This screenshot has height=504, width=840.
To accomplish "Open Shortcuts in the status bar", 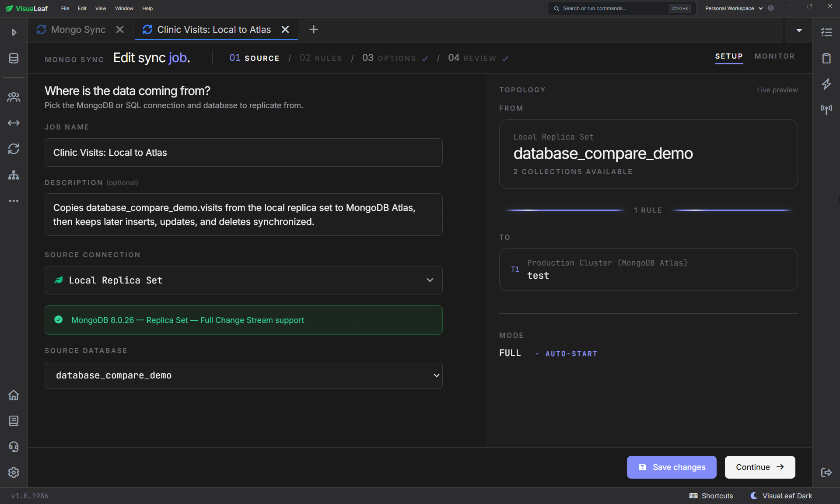I will tap(711, 496).
